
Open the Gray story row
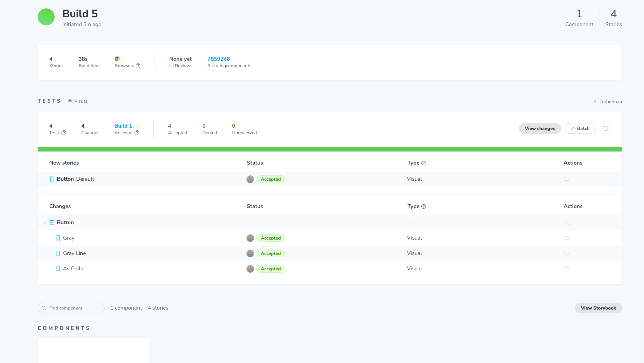330,238
